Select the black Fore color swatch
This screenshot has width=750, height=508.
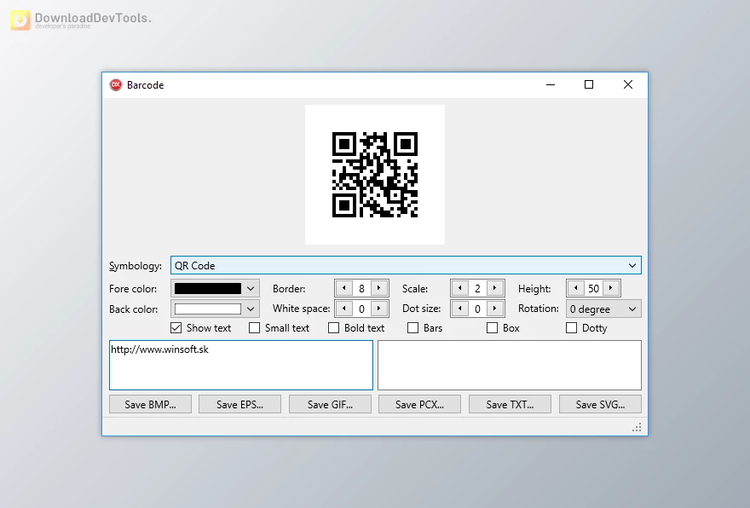[208, 288]
